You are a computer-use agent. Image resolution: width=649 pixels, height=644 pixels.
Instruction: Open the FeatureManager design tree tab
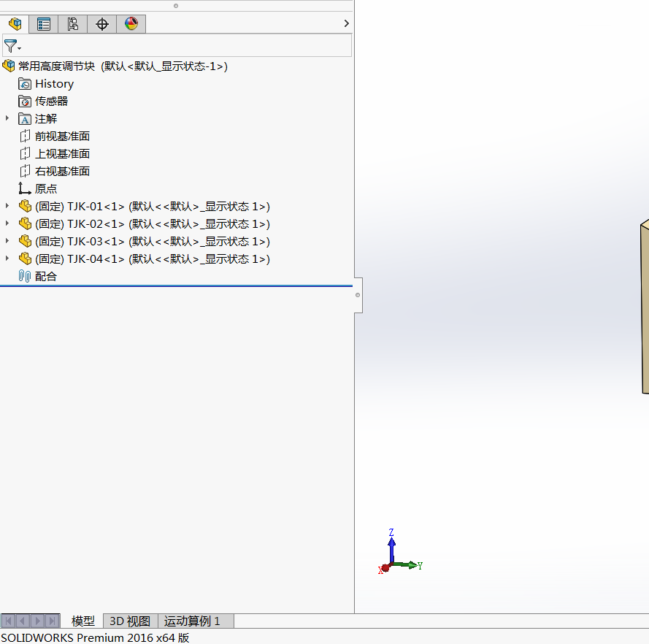click(15, 24)
